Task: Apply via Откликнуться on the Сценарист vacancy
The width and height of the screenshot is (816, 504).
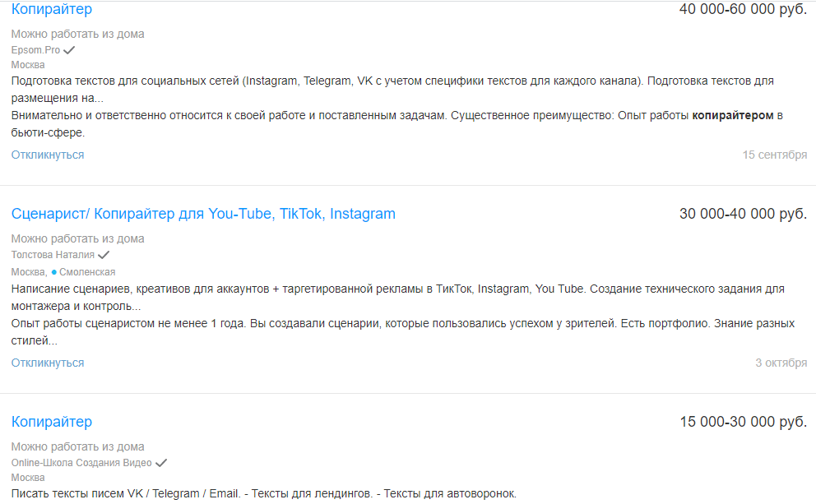Action: coord(48,363)
